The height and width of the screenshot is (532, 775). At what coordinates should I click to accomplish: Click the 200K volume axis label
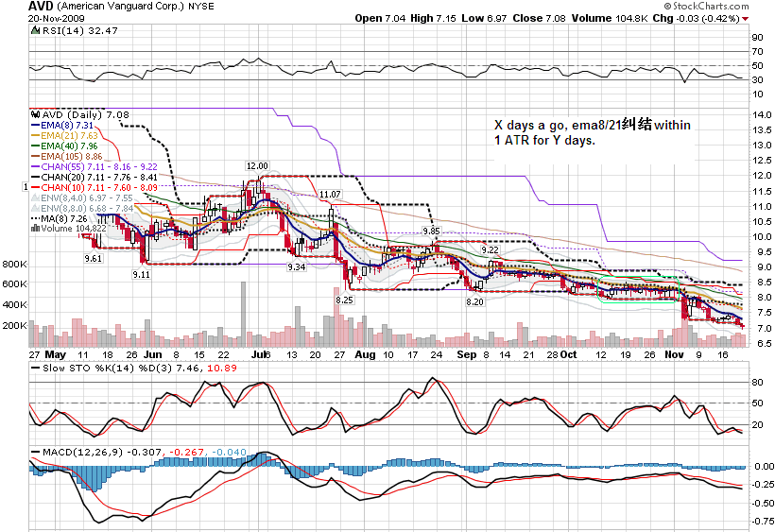click(14, 325)
